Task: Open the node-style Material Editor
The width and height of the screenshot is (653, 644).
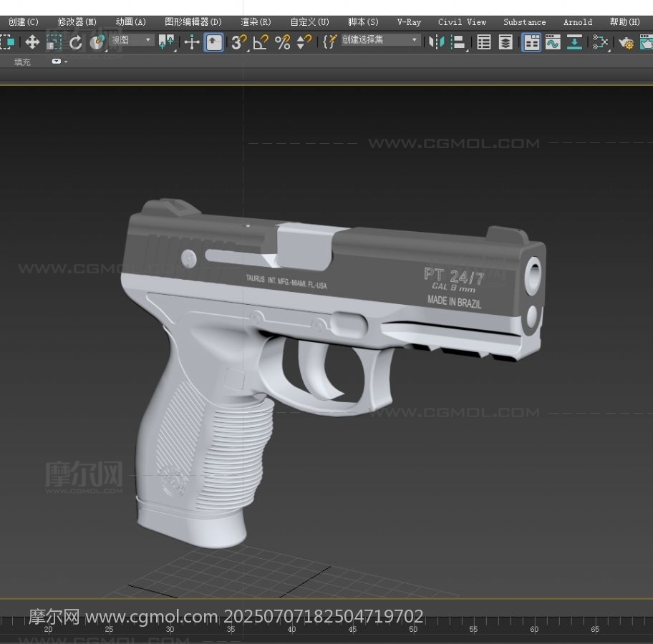Action: [x=600, y=42]
